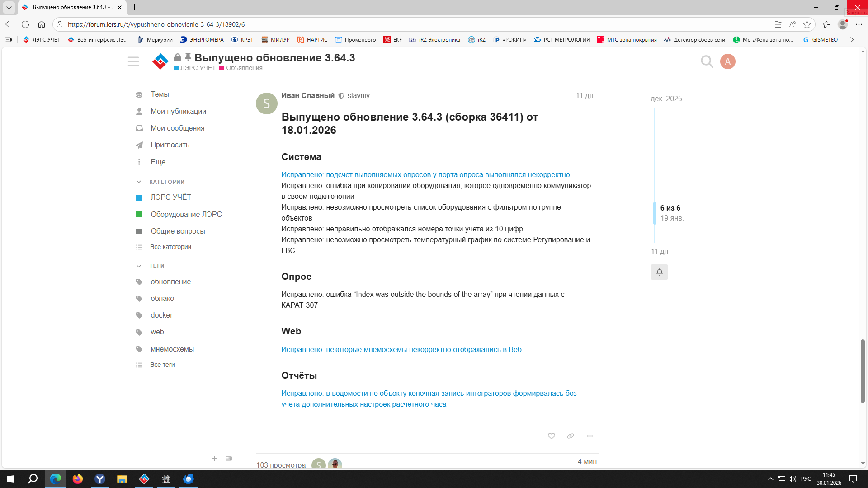Click the LERS forum logo
This screenshot has height=488, width=868.
pyautogui.click(x=160, y=61)
